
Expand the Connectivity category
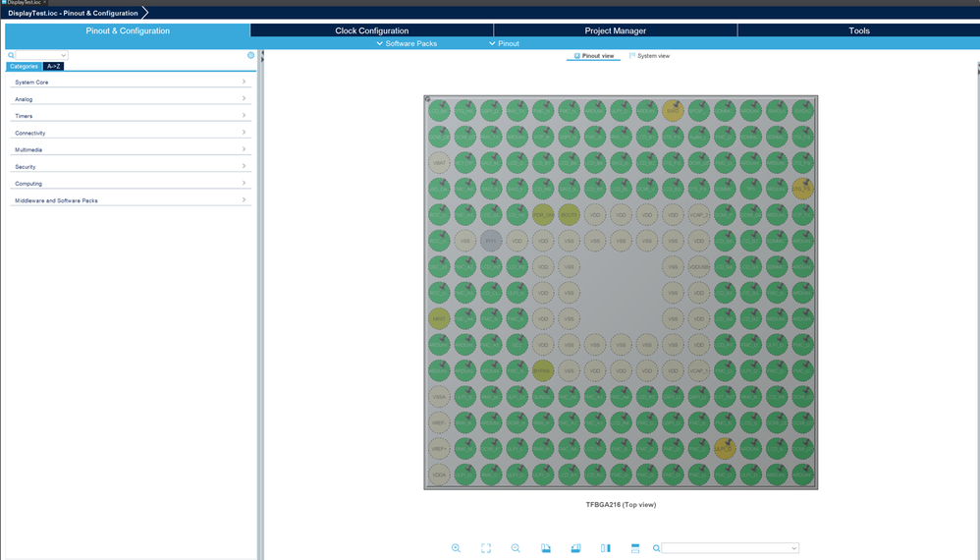[128, 133]
